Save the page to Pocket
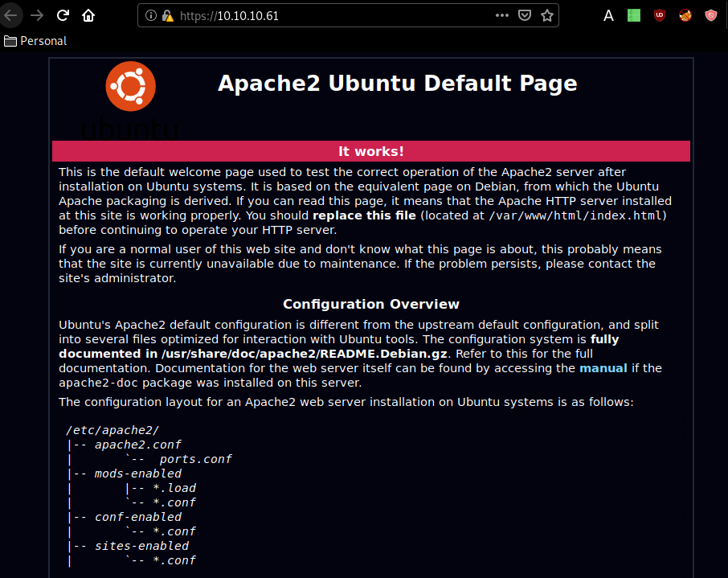The image size is (728, 578). coord(524,15)
